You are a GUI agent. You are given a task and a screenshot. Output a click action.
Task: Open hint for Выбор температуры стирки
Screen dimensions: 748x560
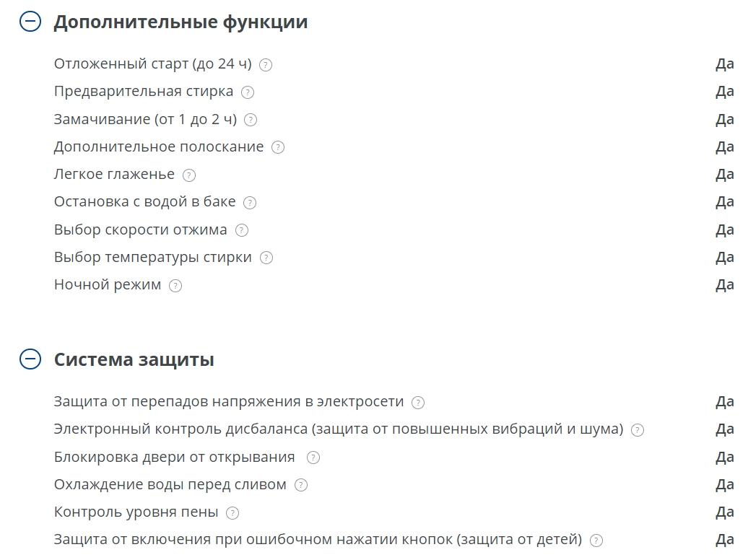point(266,258)
